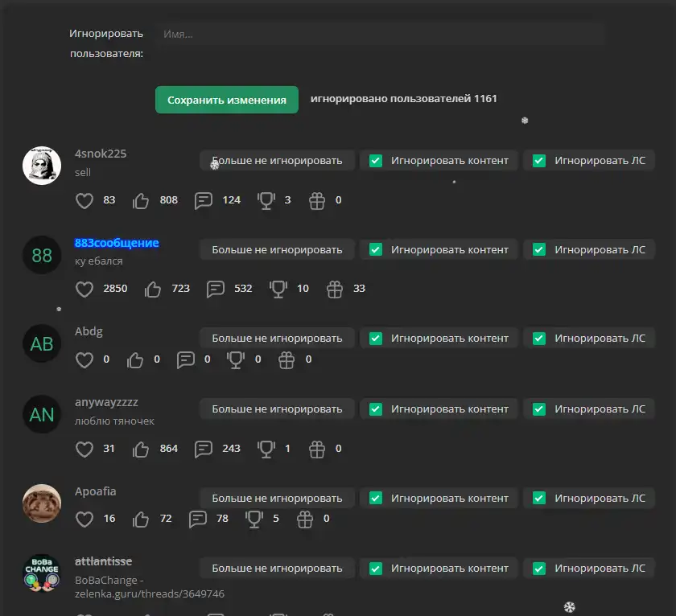Image resolution: width=676 pixels, height=616 pixels.
Task: Click the gift icon next to 33
Action: pos(335,289)
